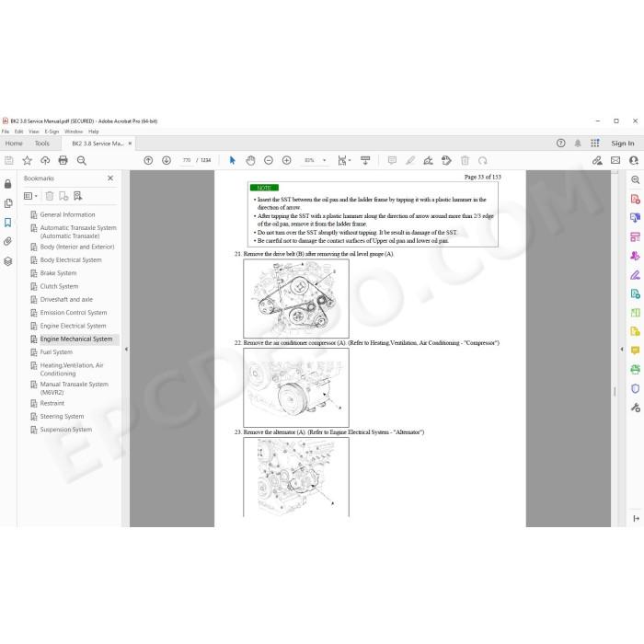The image size is (644, 644).
Task: Open the Edit menu
Action: click(x=19, y=132)
